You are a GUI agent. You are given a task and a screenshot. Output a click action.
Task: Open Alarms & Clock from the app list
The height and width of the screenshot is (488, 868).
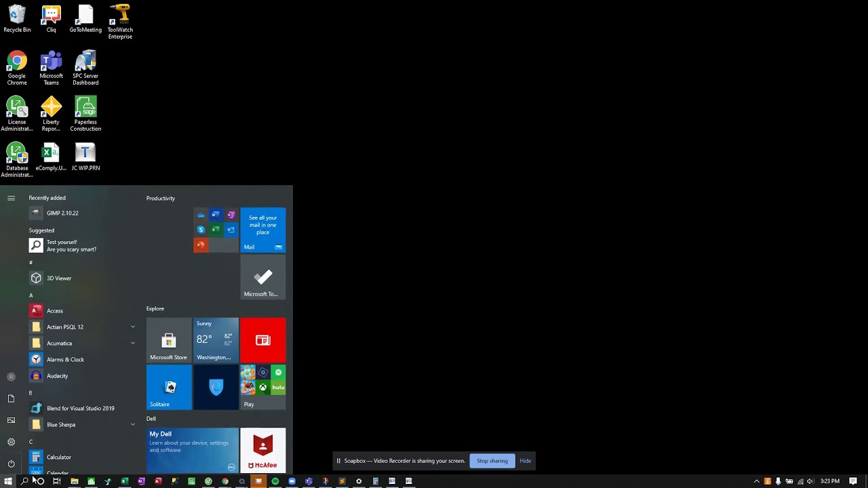click(82, 359)
